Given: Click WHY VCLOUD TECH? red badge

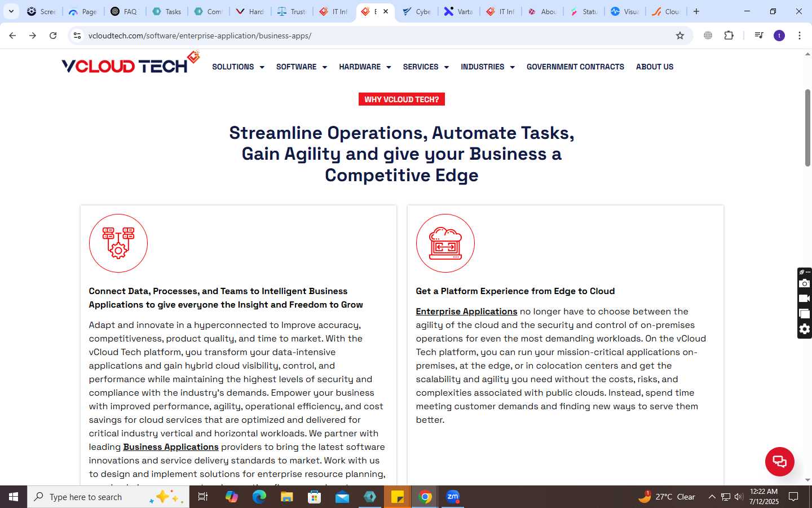Looking at the screenshot, I should tap(401, 99).
